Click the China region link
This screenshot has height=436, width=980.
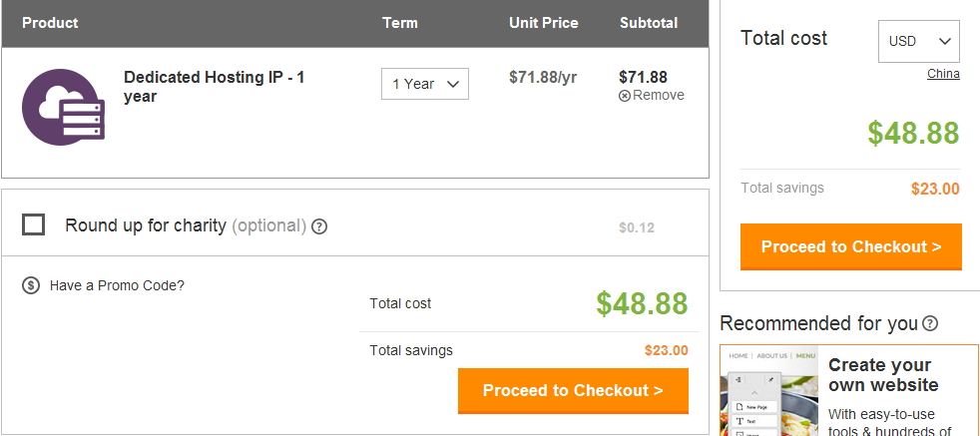coord(943,74)
